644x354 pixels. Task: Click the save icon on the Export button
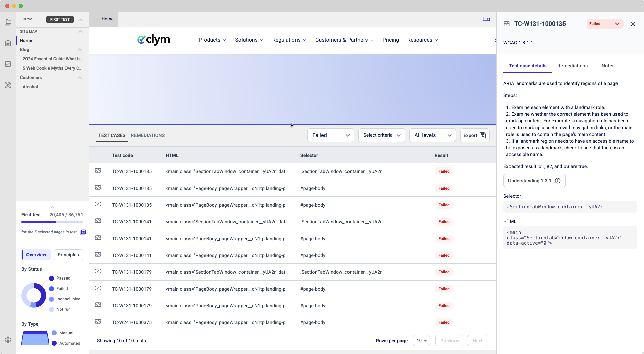(483, 135)
